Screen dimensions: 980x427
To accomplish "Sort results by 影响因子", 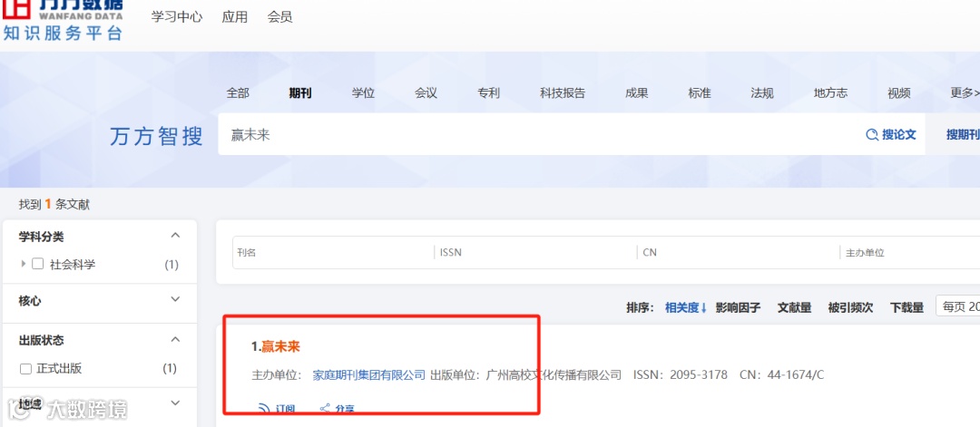I will click(738, 307).
